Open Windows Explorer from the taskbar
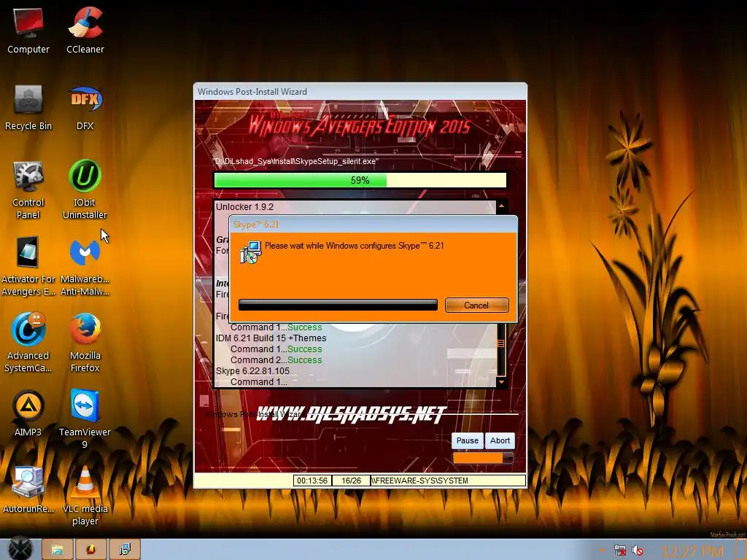747x560 pixels. pyautogui.click(x=57, y=550)
